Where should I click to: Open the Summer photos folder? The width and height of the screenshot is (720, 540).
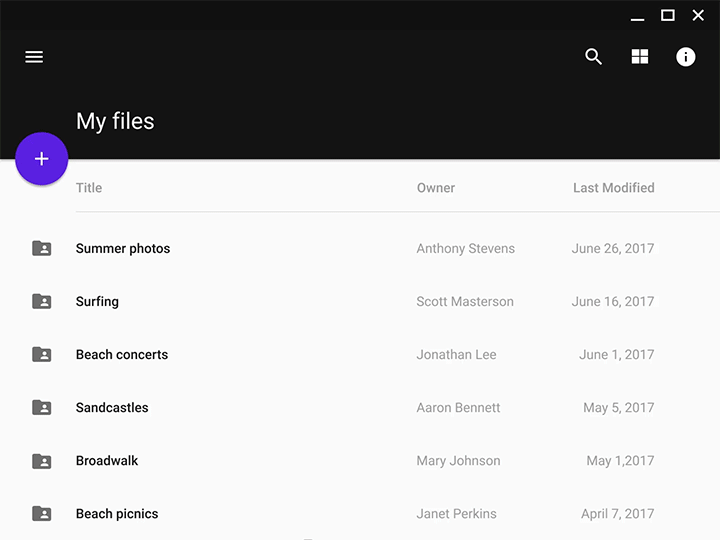point(123,249)
